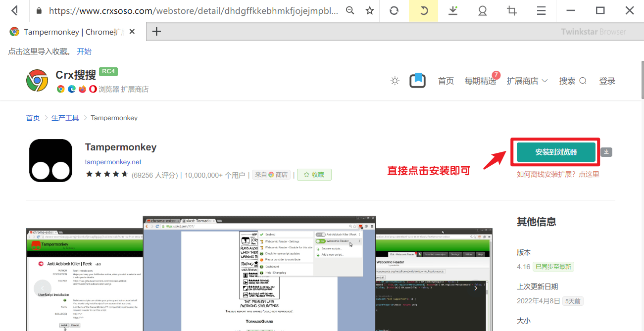Click the browser address bar URL

point(194,10)
